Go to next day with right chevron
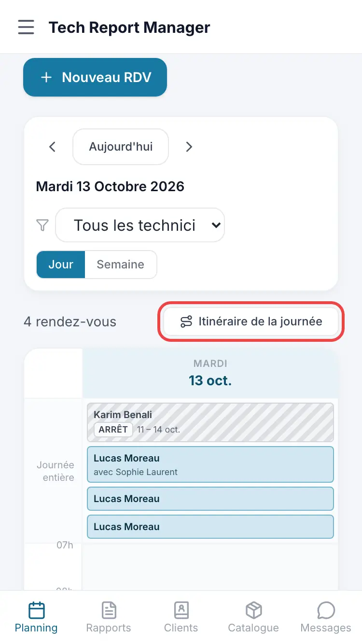 coord(189,147)
